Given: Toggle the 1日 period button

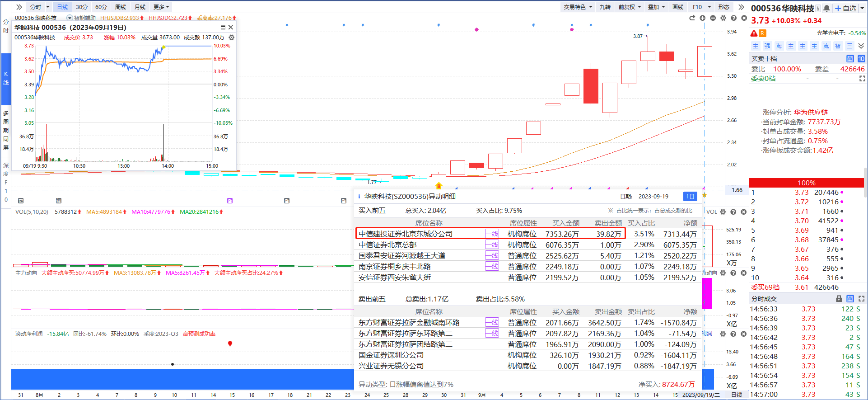Looking at the screenshot, I should [690, 196].
